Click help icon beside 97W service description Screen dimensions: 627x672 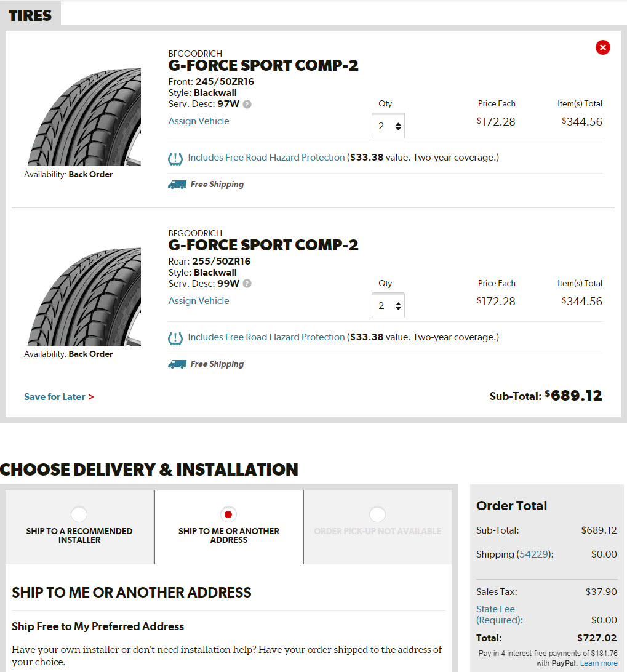click(x=247, y=105)
